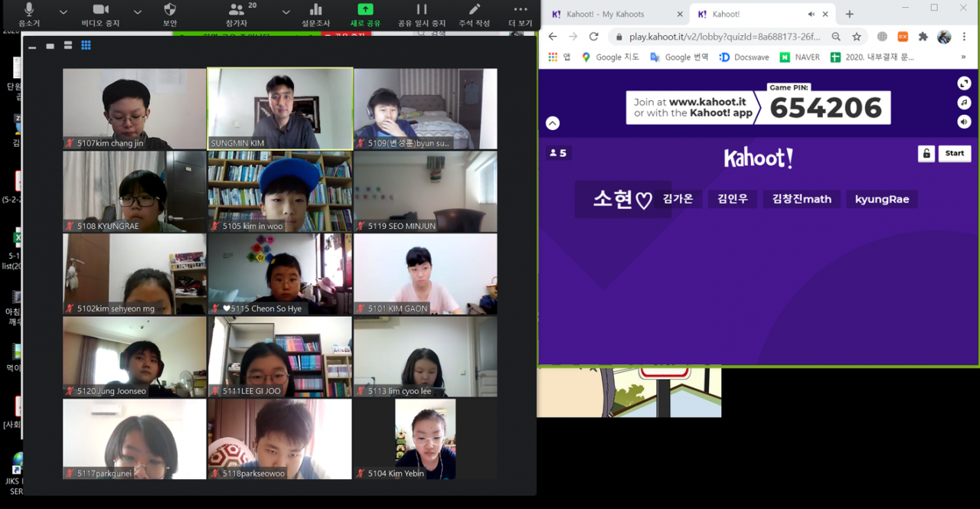Switch to the stacked strip video view
This screenshot has height=509, width=980.
pyautogui.click(x=68, y=46)
